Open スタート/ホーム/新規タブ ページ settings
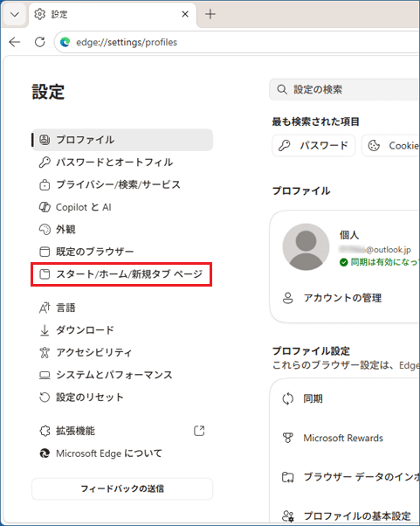Screen dimensions: 420x526 pos(121,274)
